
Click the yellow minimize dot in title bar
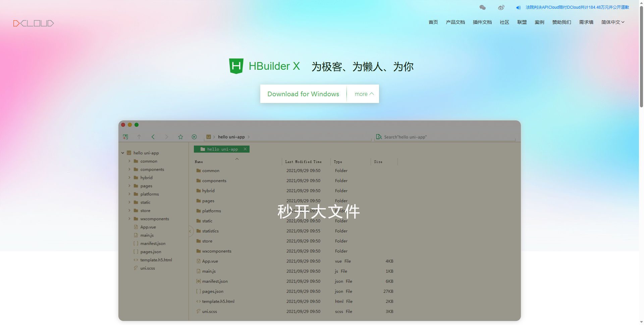coord(130,124)
